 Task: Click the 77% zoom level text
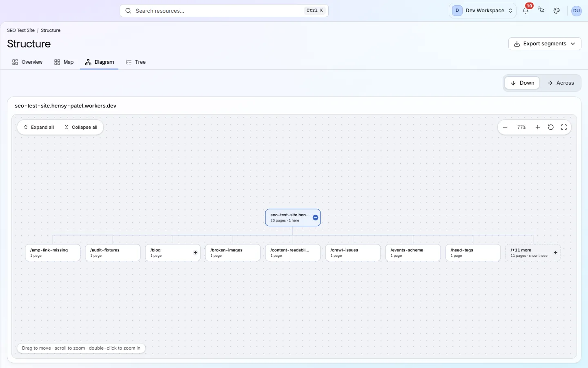521,127
